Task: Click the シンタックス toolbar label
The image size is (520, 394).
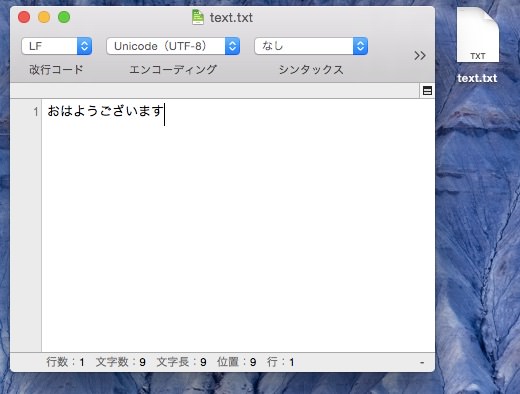Action: tap(311, 70)
